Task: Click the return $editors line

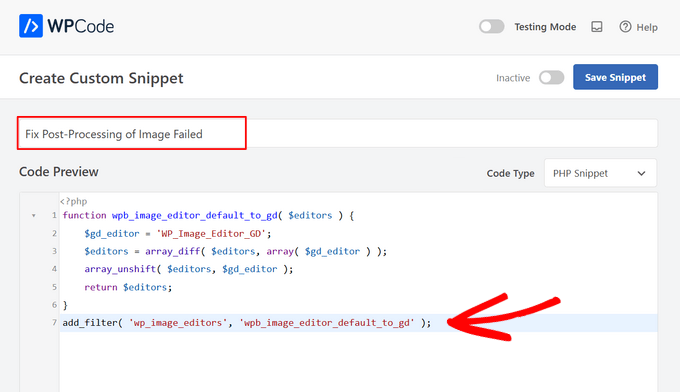Action: pyautogui.click(x=128, y=287)
